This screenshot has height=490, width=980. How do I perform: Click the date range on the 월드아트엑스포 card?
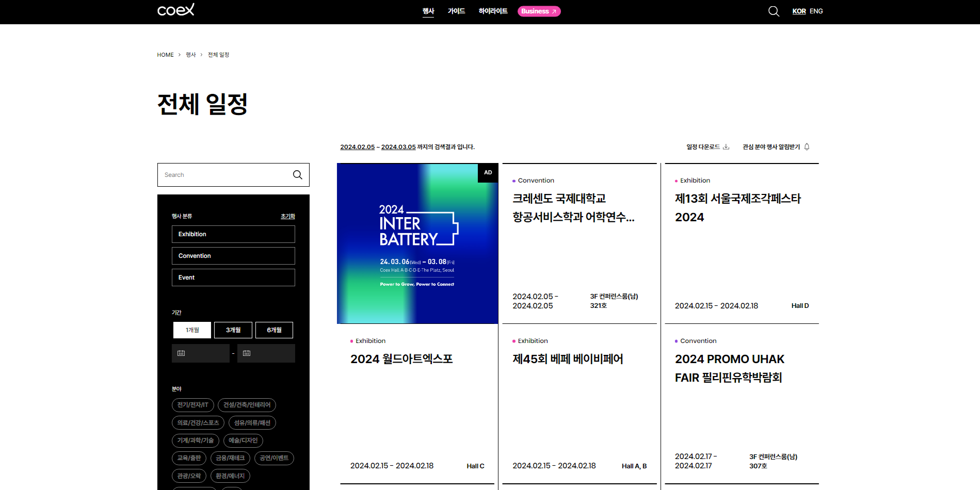coord(392,466)
